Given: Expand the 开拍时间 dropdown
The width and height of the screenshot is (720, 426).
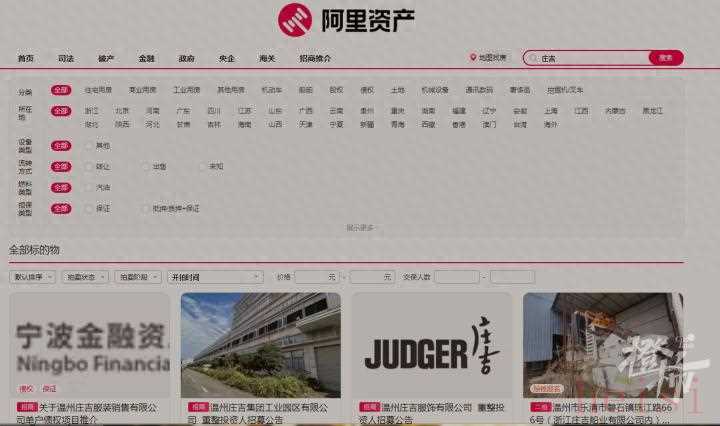Looking at the screenshot, I should (x=215, y=276).
